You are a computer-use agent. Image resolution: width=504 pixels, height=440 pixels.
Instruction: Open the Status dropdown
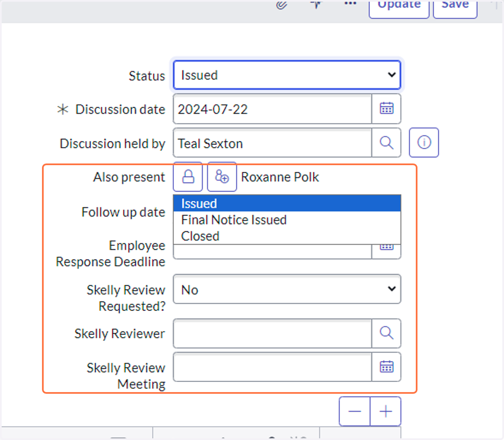pos(287,75)
